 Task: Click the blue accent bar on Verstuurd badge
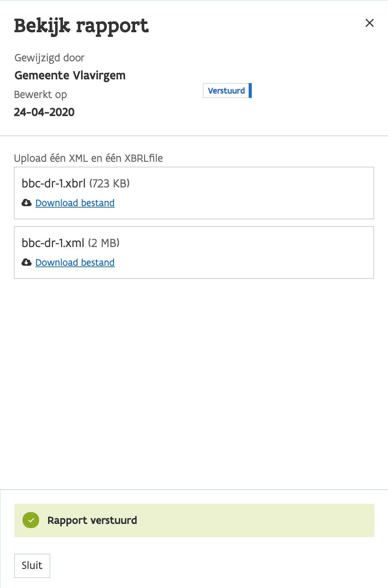click(x=250, y=90)
